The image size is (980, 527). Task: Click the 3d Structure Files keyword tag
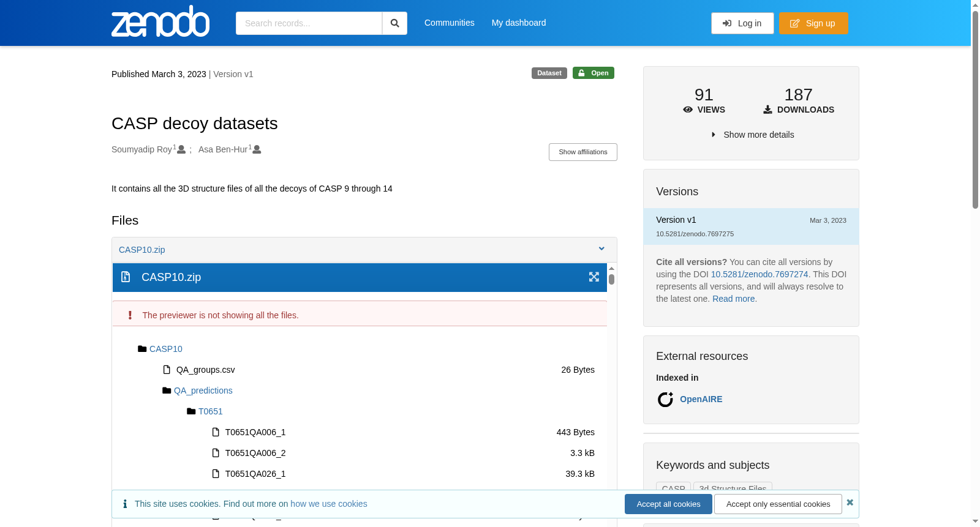pyautogui.click(x=733, y=487)
